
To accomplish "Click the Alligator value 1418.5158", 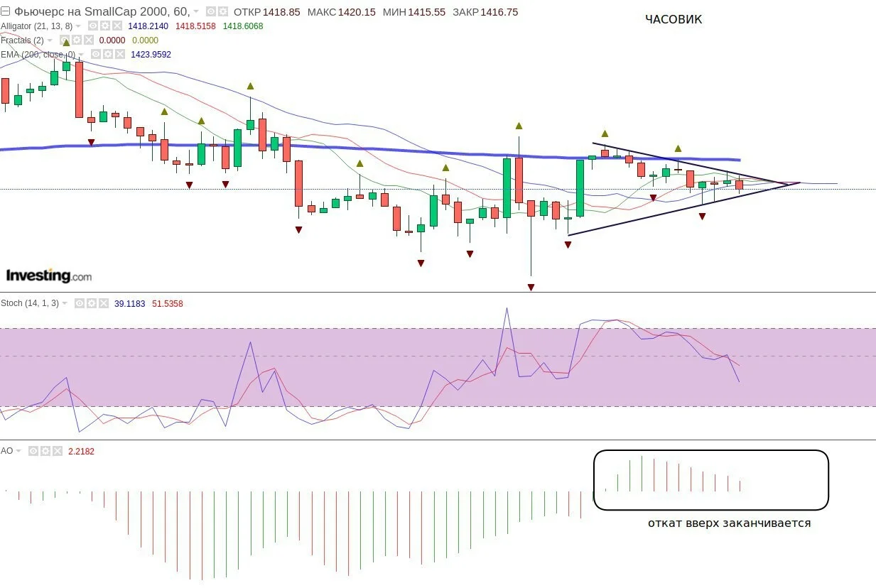I will (x=195, y=26).
